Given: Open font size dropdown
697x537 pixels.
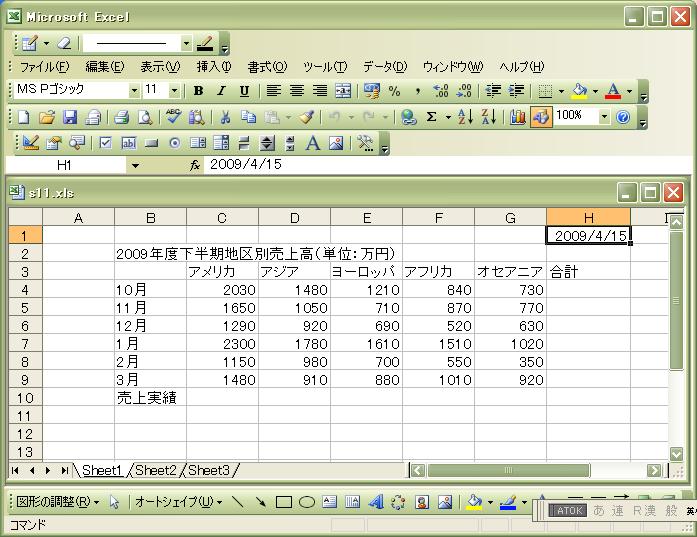Looking at the screenshot, I should click(174, 91).
